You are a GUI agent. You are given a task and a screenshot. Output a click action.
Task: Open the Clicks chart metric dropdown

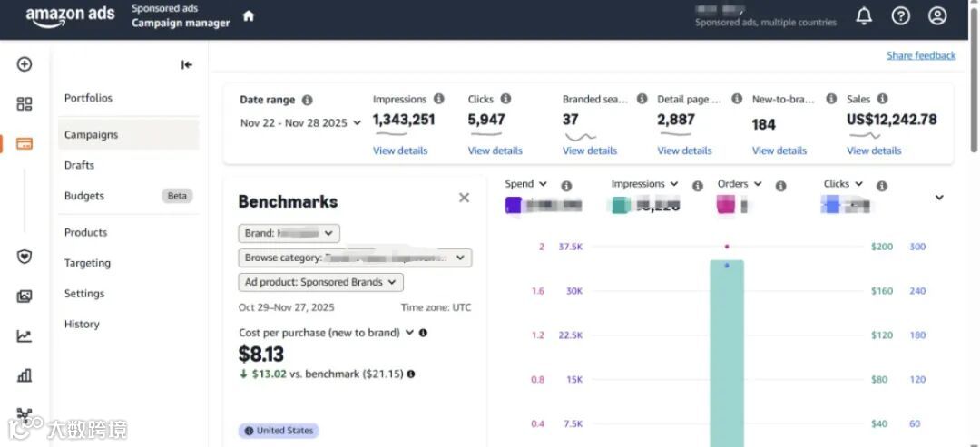coord(843,183)
